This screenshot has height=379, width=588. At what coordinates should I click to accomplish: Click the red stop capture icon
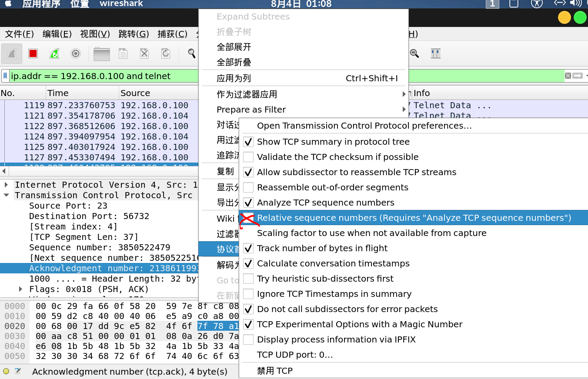coord(33,53)
